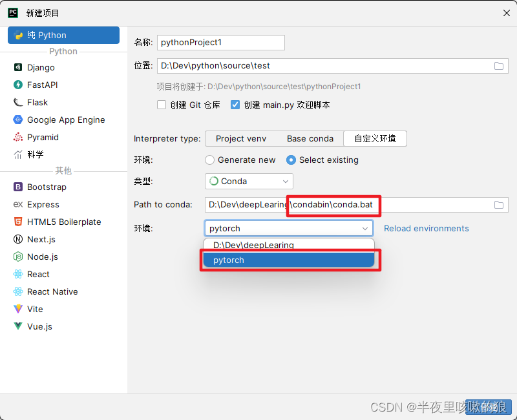Click Reload environments link

(426, 229)
